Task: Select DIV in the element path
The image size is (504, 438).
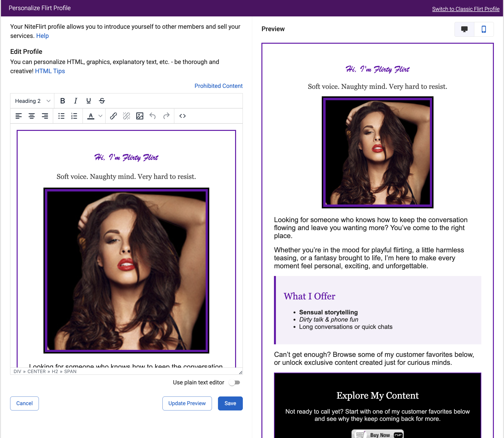Action: coord(17,372)
